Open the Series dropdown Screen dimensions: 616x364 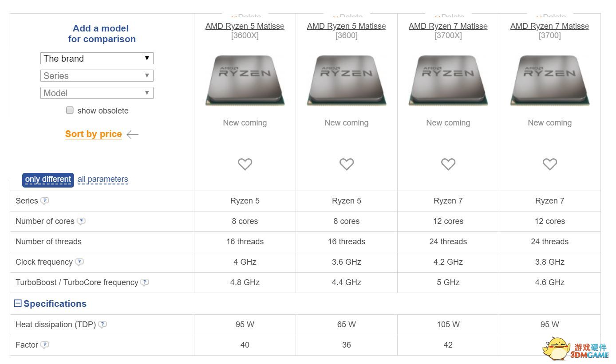[x=97, y=76]
